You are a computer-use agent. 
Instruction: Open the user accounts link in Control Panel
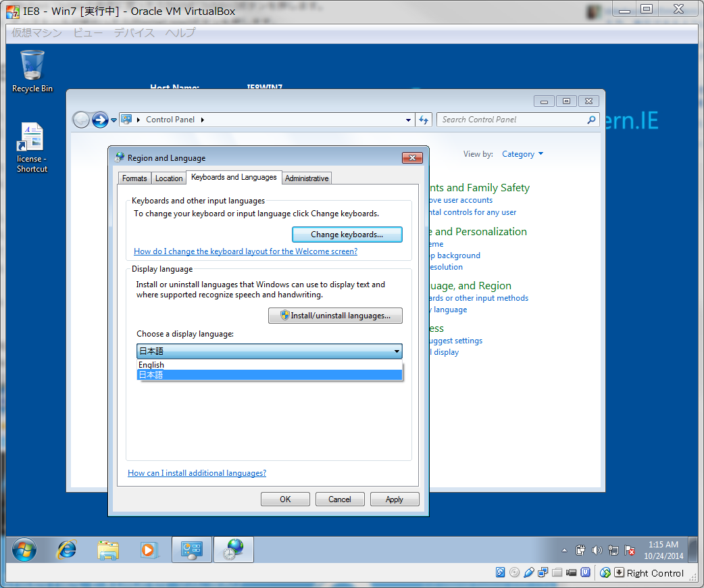pyautogui.click(x=461, y=200)
